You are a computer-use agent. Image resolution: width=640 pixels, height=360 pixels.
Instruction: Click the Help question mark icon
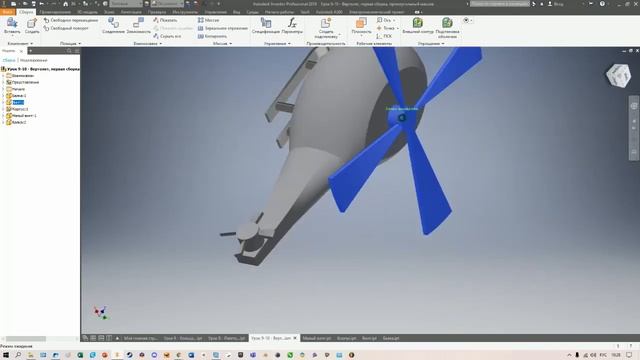coord(602,4)
